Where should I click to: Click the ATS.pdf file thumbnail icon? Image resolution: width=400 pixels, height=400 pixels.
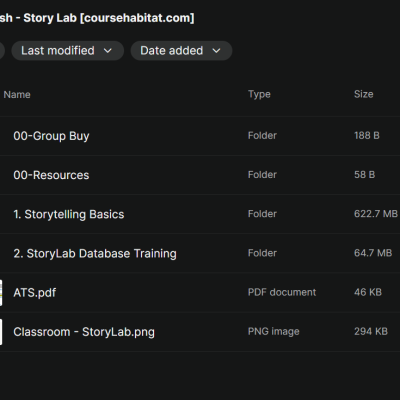tap(1, 293)
